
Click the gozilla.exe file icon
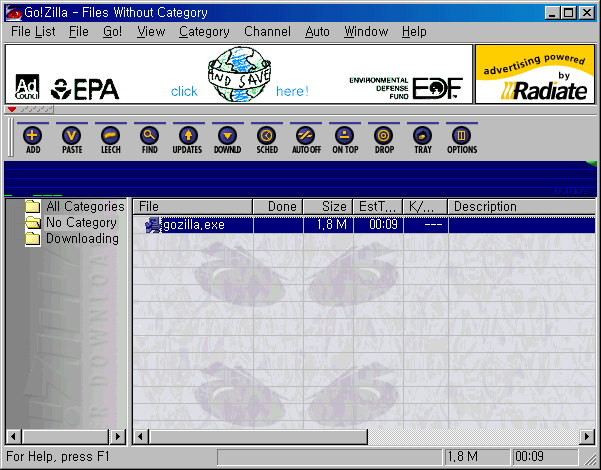pos(153,225)
